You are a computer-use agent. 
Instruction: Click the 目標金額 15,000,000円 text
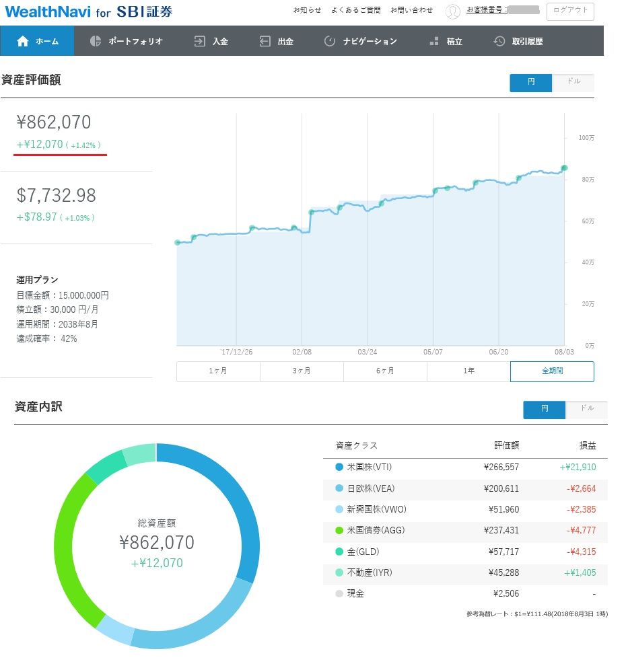[x=63, y=295]
